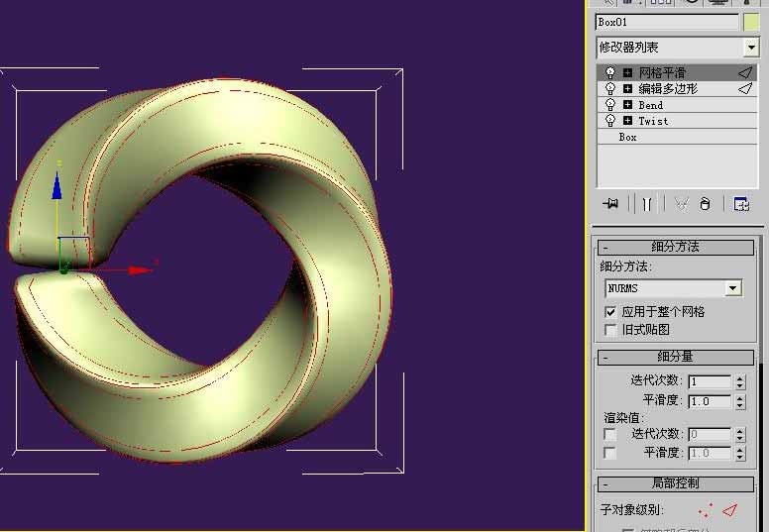
Task: Click the Remove Modifier trash can icon
Action: (705, 204)
